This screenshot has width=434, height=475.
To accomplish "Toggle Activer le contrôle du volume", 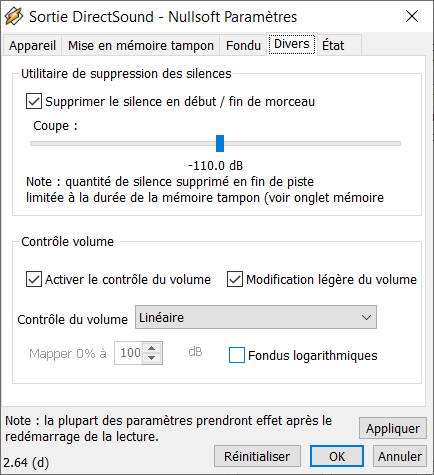I will 34,279.
